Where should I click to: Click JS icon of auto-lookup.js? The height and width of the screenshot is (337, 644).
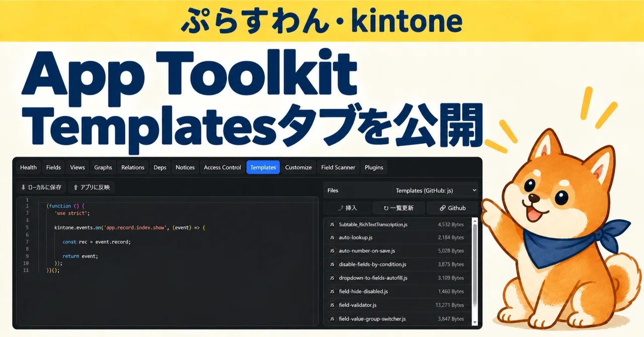click(332, 237)
